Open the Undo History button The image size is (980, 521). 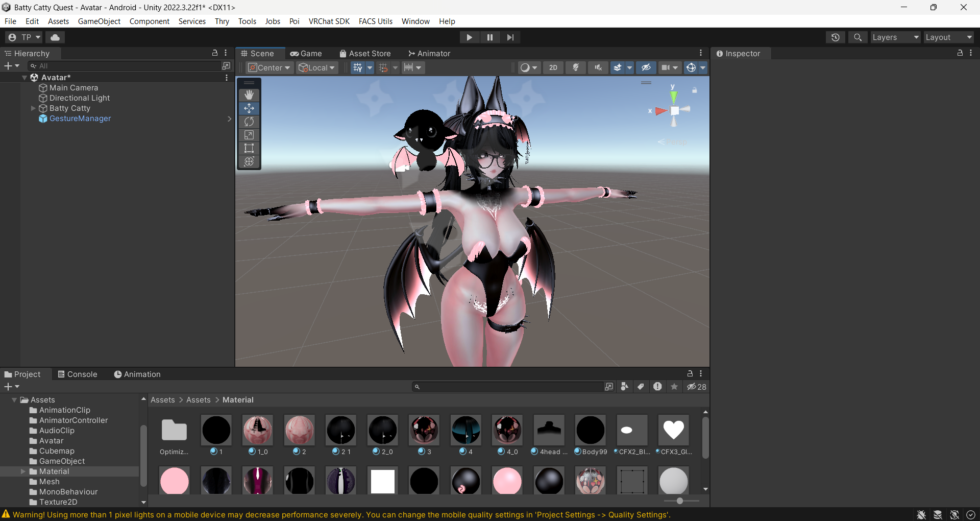tap(836, 37)
